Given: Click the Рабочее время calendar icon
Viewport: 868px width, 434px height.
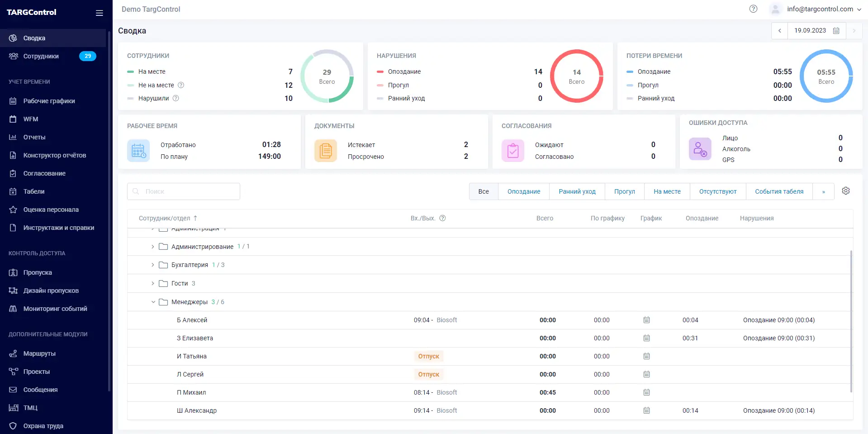Looking at the screenshot, I should click(138, 151).
